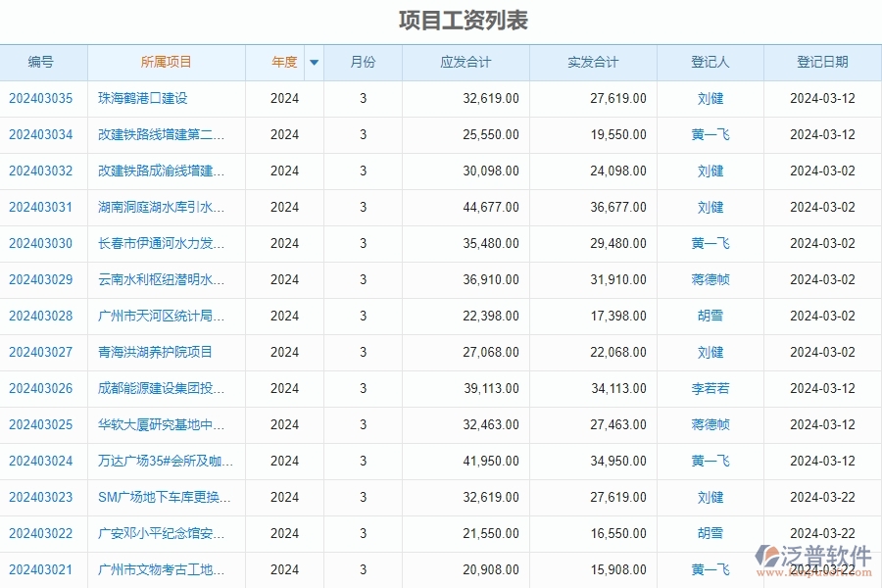
Task: Select date 2024-03-22 in row 202403023
Action: (x=822, y=498)
